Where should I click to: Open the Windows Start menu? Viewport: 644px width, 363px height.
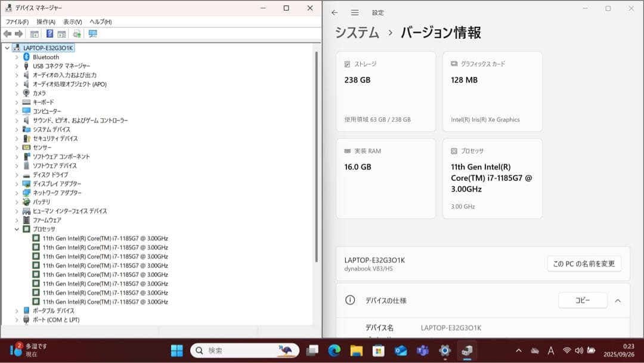[177, 350]
